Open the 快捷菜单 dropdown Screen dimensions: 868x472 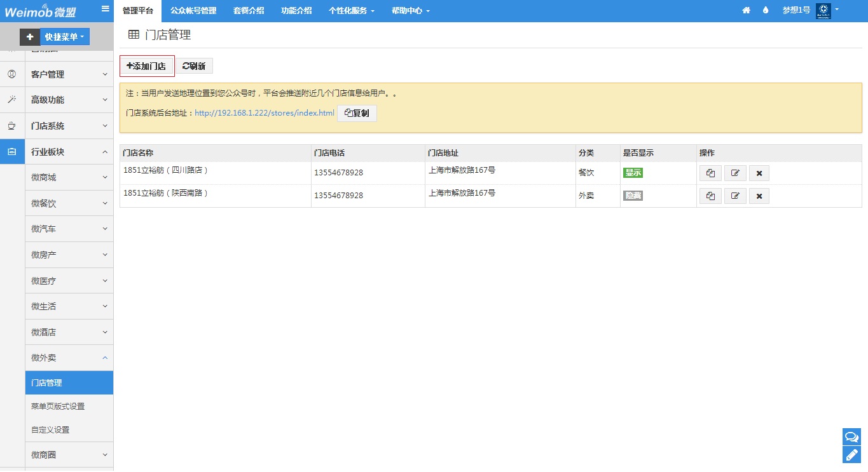point(64,37)
